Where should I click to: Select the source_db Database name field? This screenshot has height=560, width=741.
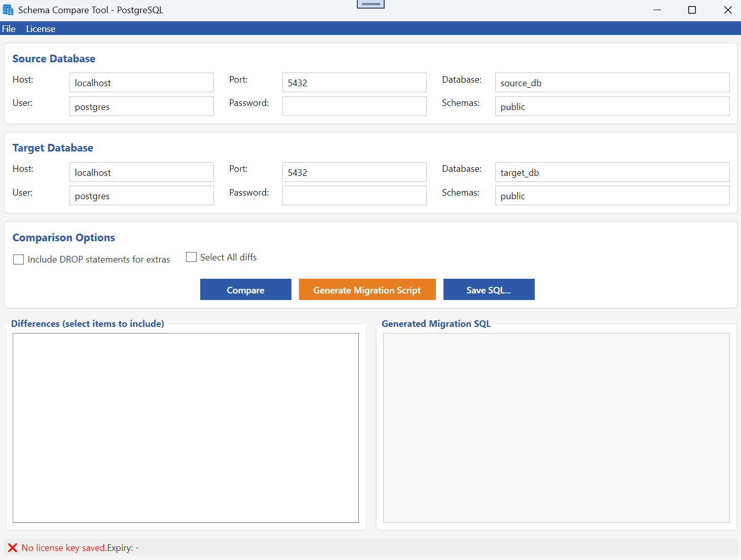pyautogui.click(x=612, y=83)
